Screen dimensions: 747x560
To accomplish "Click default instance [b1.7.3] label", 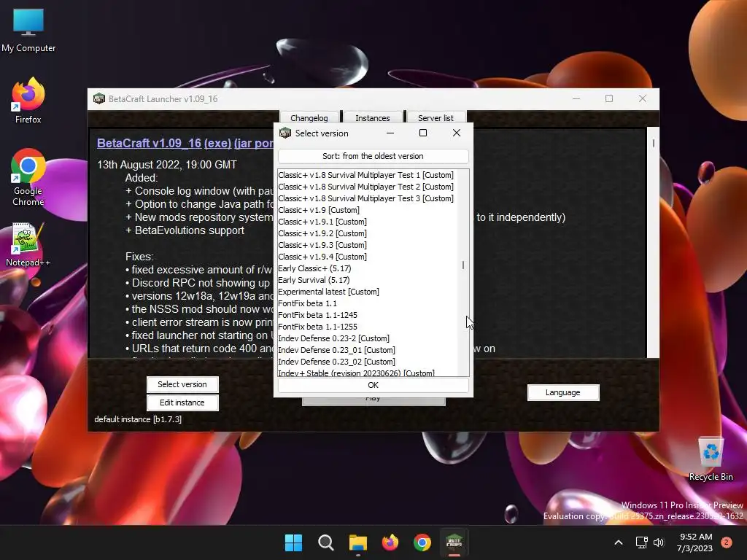I will pyautogui.click(x=138, y=419).
